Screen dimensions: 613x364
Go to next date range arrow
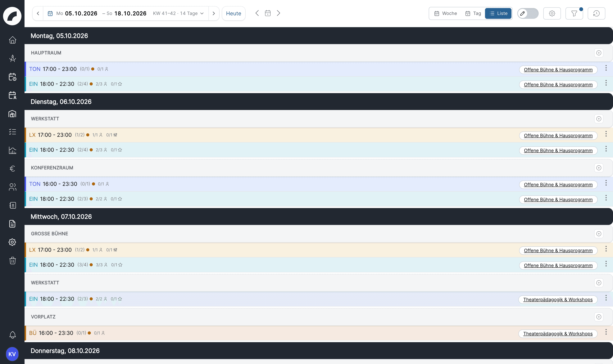(x=214, y=13)
